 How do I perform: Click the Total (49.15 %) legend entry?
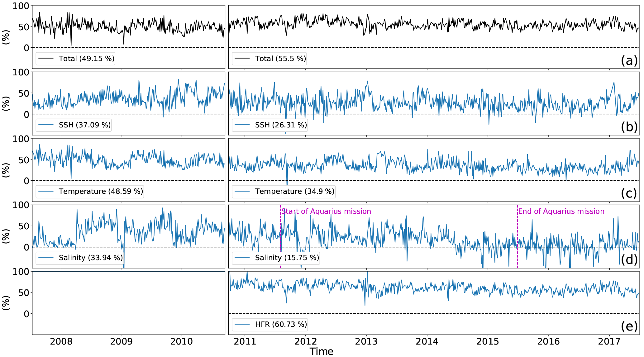(x=86, y=59)
